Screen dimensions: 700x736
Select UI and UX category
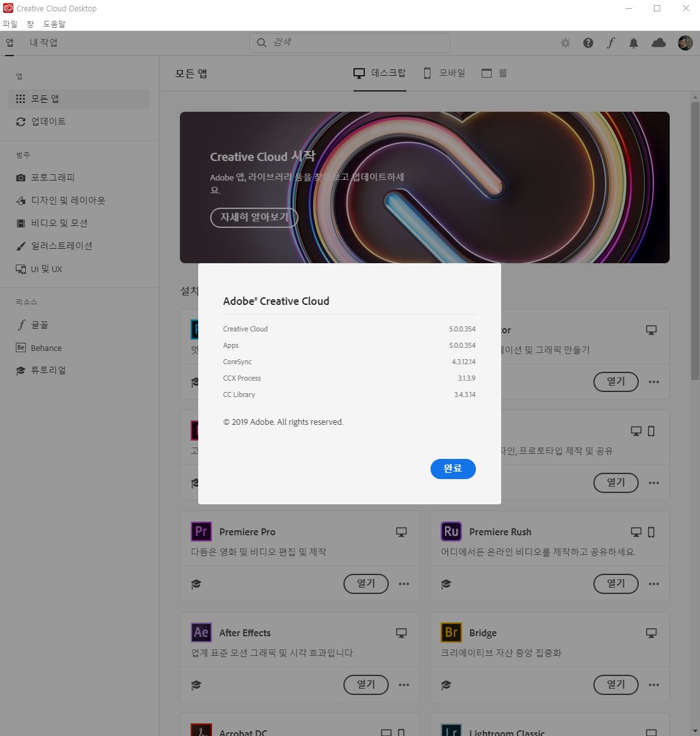[79, 269]
